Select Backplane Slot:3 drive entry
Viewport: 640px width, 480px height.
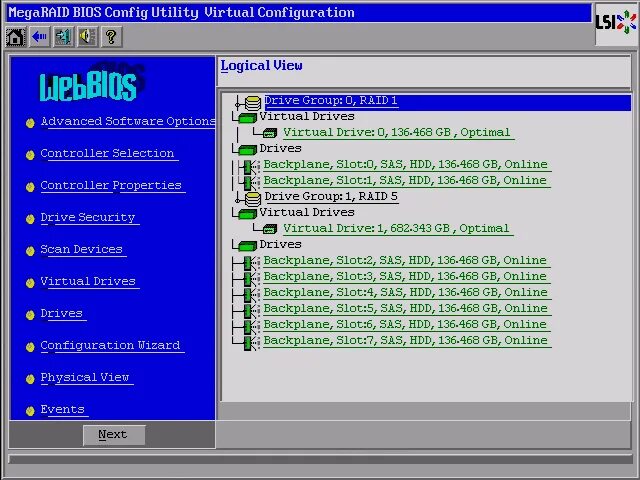(405, 276)
